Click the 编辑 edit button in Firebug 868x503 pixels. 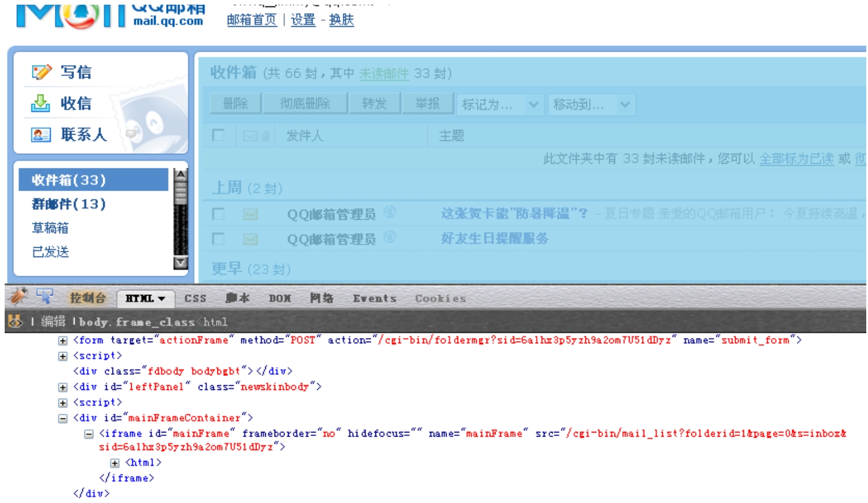pos(53,321)
